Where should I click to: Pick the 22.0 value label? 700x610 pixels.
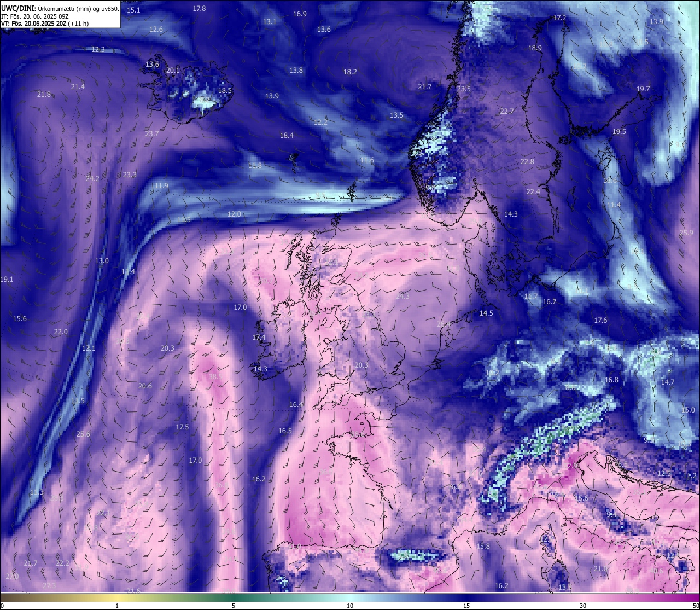point(61,332)
